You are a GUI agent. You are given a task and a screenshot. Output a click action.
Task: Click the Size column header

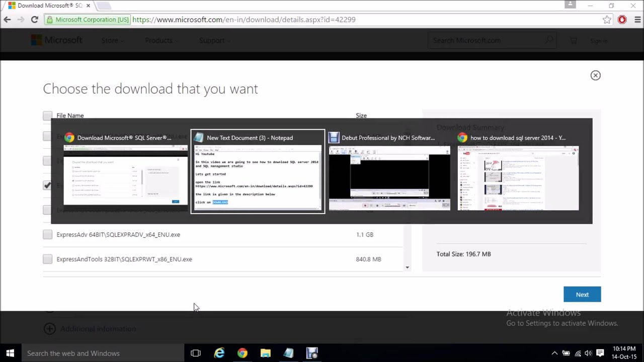(x=361, y=116)
